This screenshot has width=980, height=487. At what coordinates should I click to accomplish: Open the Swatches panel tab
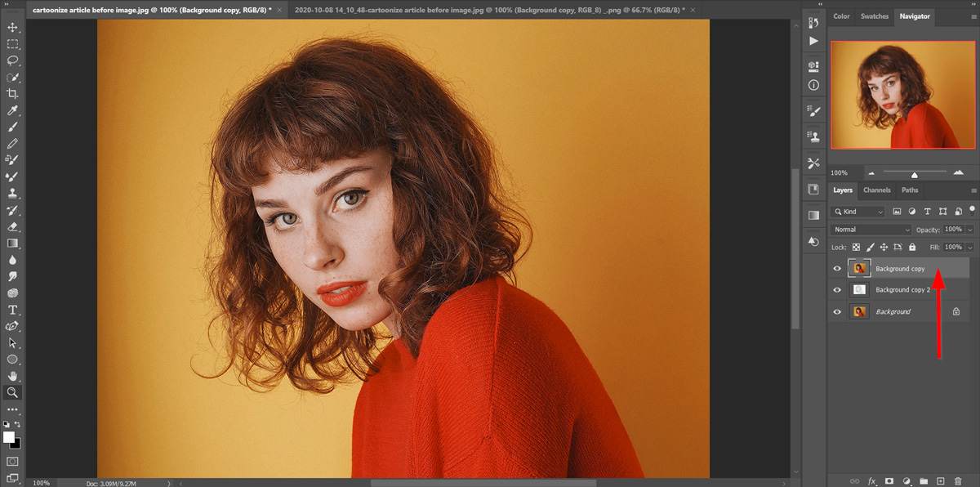click(x=875, y=16)
